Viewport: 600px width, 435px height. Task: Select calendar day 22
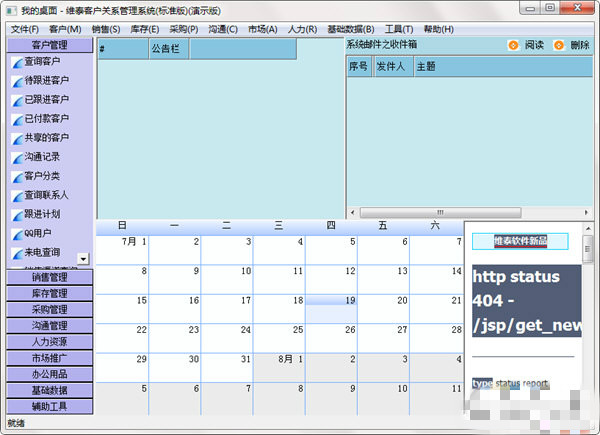122,339
